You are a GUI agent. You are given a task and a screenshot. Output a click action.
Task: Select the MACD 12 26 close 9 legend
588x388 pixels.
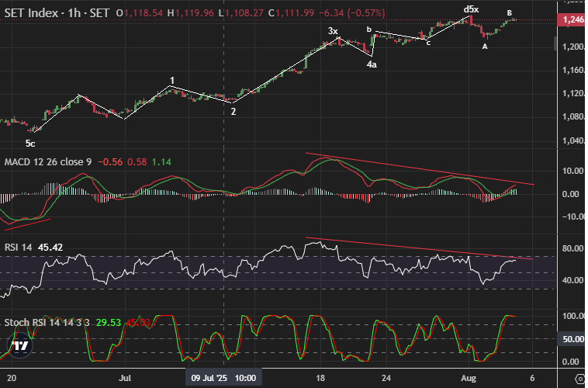coord(48,162)
